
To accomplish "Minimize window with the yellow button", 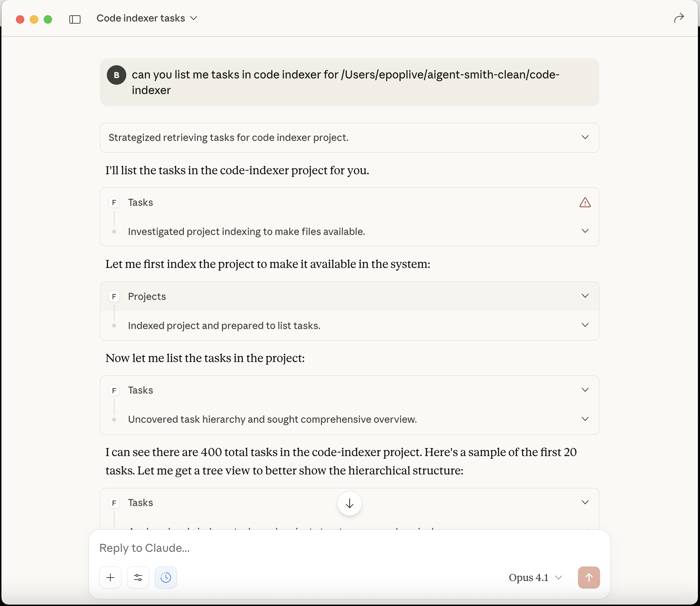I will [x=34, y=19].
